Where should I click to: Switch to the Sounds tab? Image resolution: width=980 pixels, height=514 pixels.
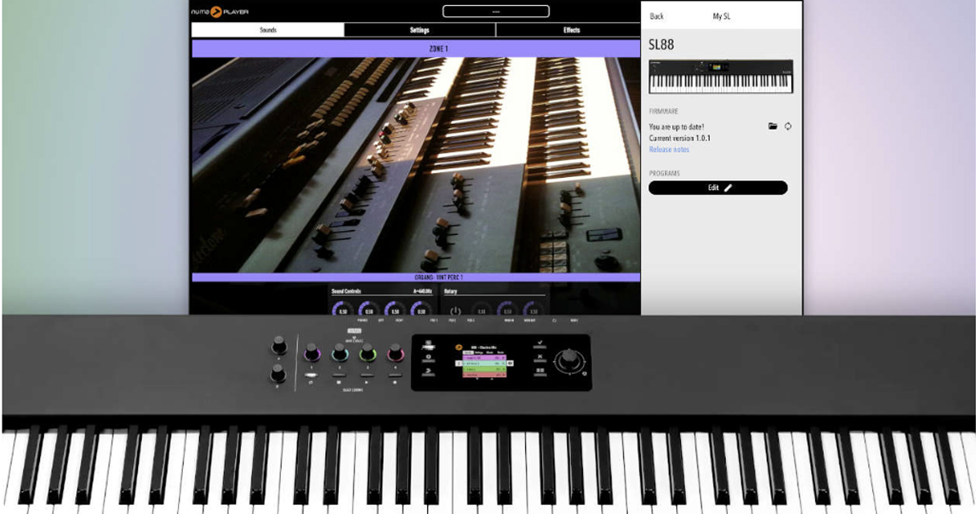tap(268, 30)
